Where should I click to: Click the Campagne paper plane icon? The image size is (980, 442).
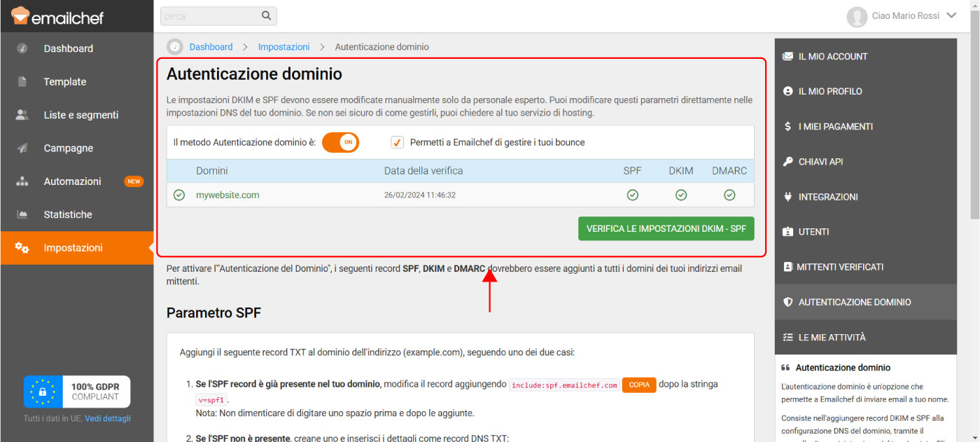[x=22, y=149]
